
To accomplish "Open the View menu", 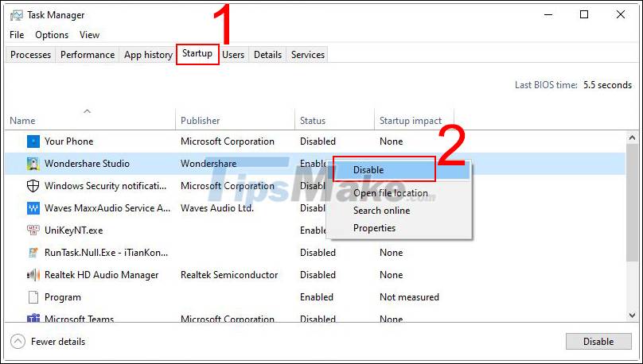I will (x=89, y=35).
